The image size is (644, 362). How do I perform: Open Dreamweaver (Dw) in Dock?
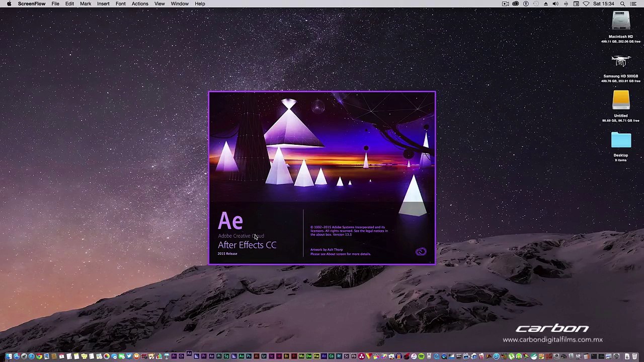[x=309, y=356]
